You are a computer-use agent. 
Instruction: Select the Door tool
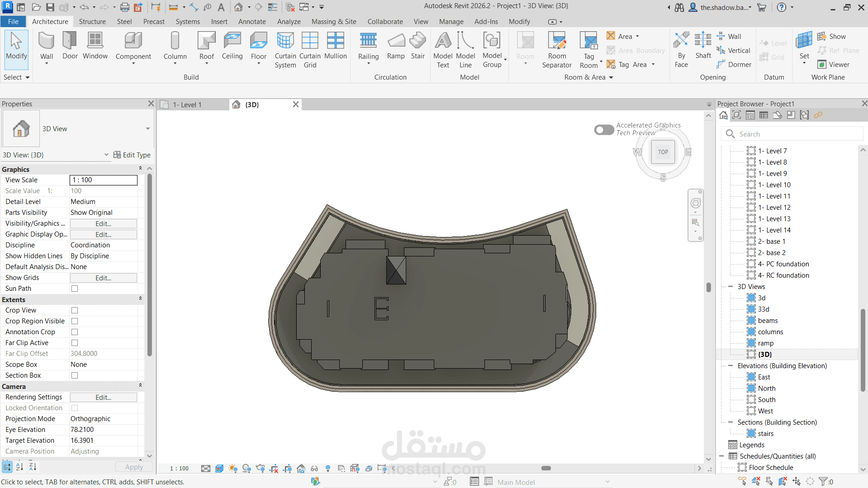(x=70, y=46)
